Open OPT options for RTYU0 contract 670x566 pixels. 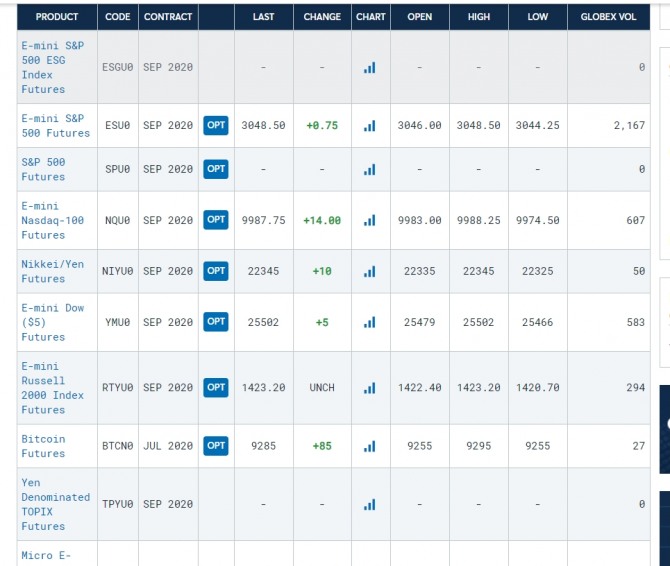[x=216, y=387]
